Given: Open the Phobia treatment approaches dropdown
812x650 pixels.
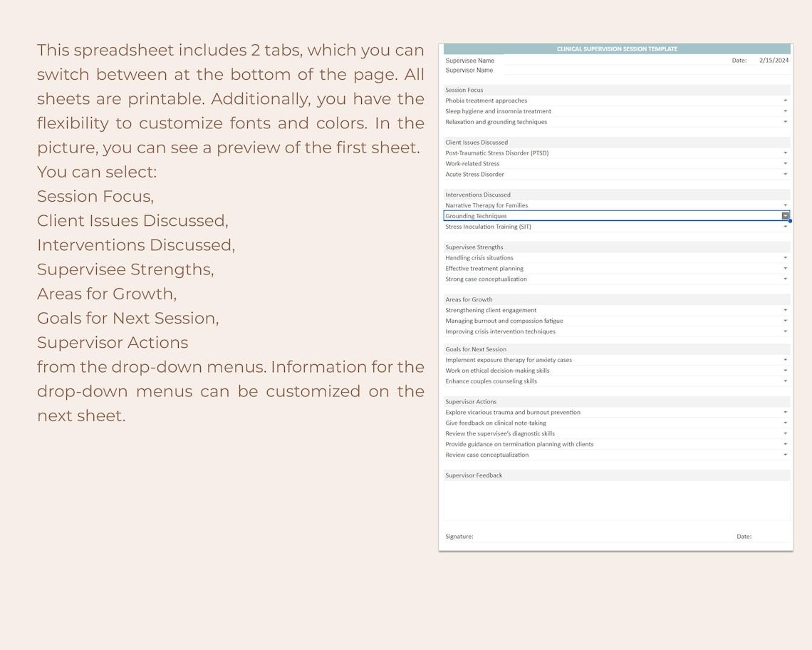Looking at the screenshot, I should [x=785, y=100].
